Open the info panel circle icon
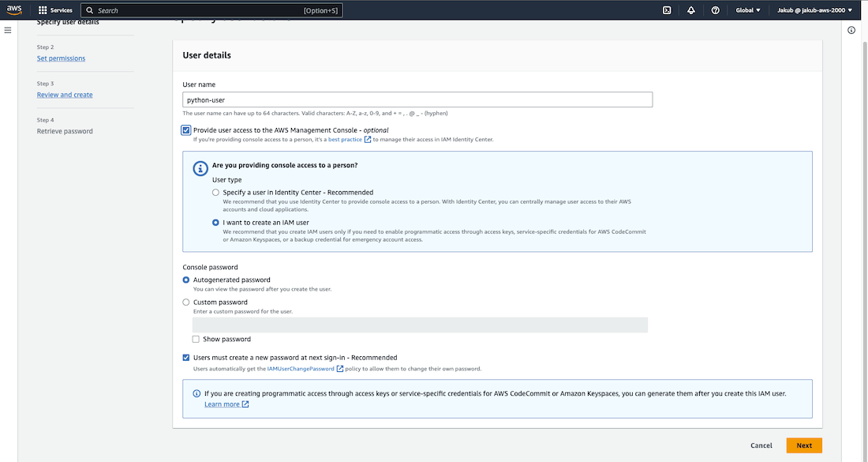Viewport: 868px width, 462px height. coord(851,30)
